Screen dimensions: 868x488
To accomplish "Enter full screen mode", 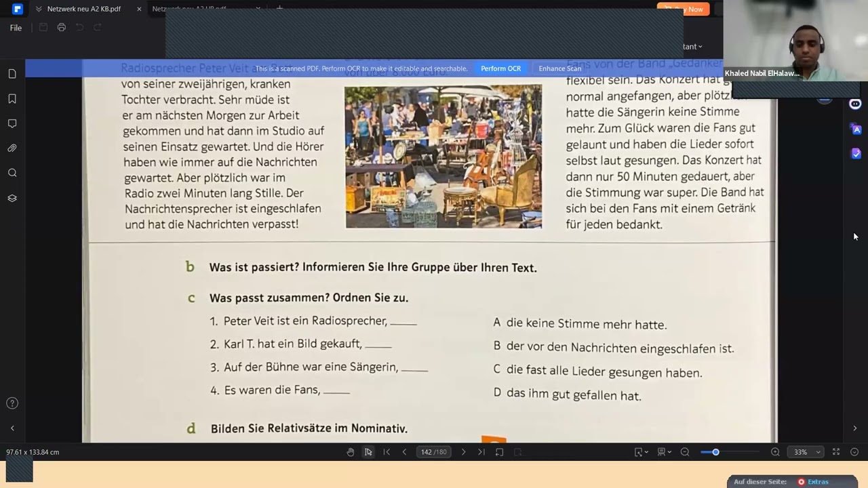I will click(x=836, y=452).
